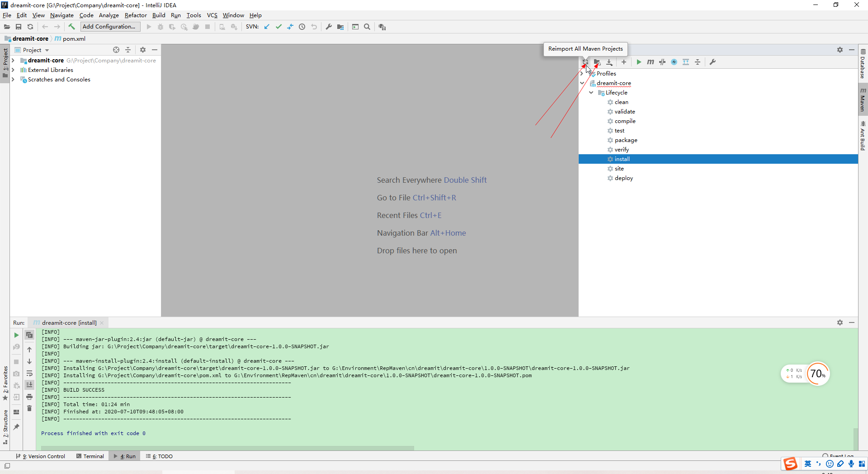
Task: Open the Refactor menu
Action: (136, 15)
